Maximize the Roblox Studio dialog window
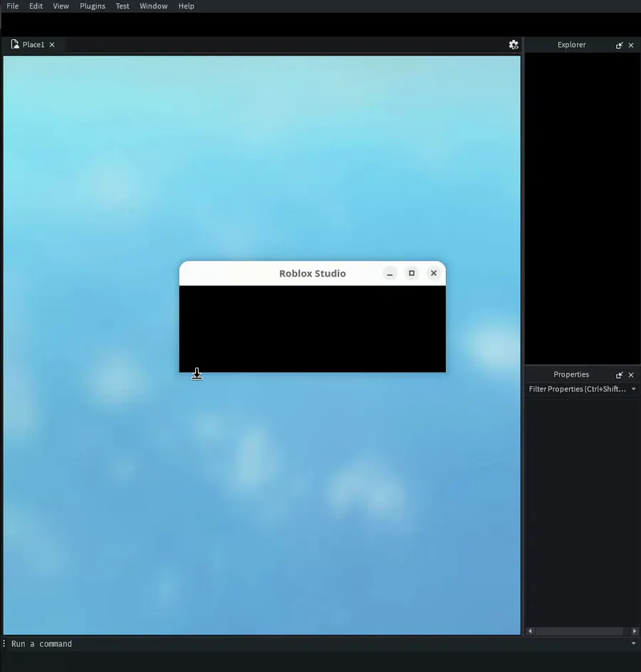 (412, 273)
